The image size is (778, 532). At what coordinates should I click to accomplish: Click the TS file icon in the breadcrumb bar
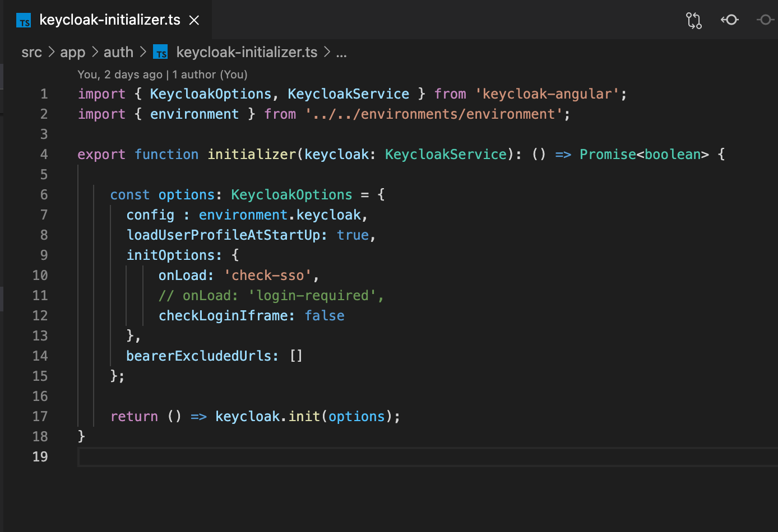160,52
